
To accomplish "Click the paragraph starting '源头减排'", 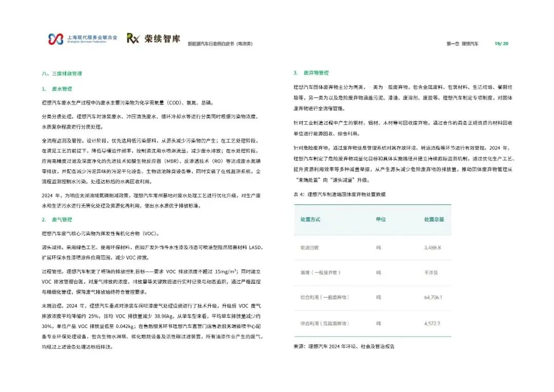I will click(153, 252).
